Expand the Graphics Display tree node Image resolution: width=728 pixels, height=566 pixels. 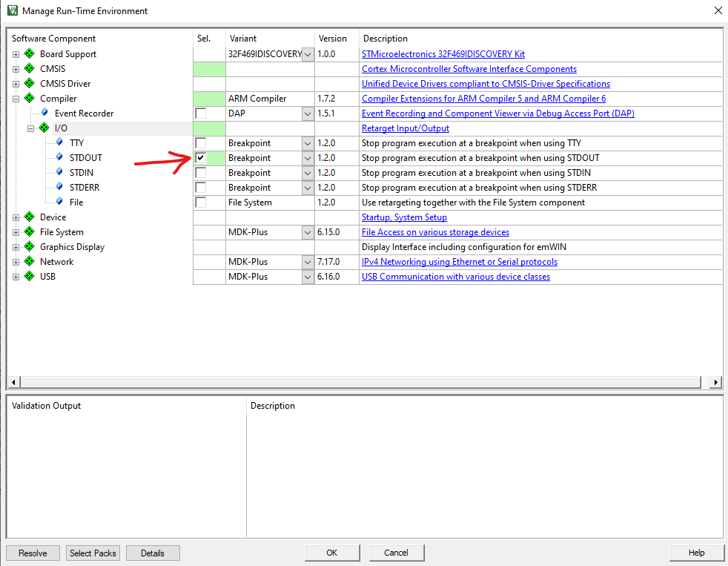pyautogui.click(x=16, y=247)
